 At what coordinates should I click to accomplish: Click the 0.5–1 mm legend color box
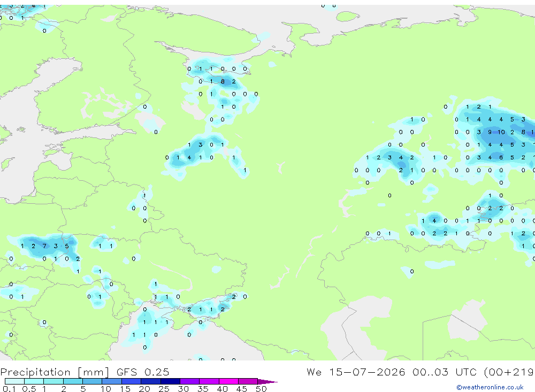pos(34,381)
